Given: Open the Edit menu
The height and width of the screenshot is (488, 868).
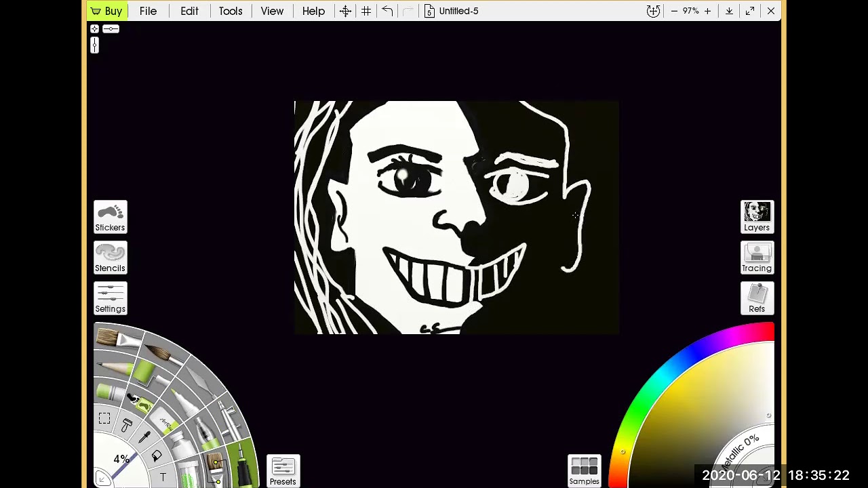Looking at the screenshot, I should (189, 11).
